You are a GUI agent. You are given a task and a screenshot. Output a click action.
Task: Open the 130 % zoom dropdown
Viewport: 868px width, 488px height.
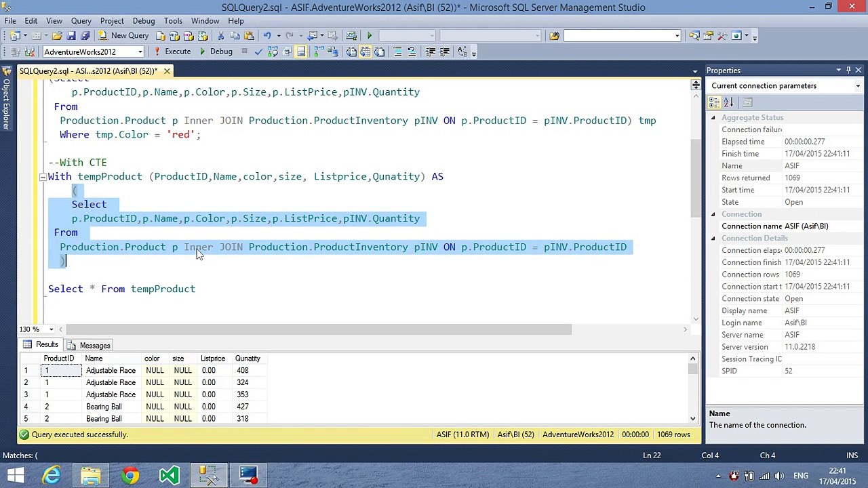[x=51, y=329]
